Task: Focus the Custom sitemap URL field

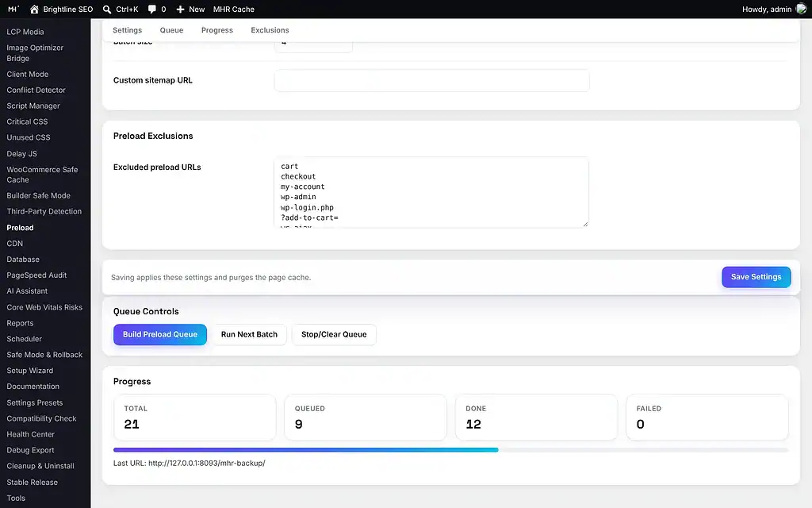Action: tap(431, 80)
